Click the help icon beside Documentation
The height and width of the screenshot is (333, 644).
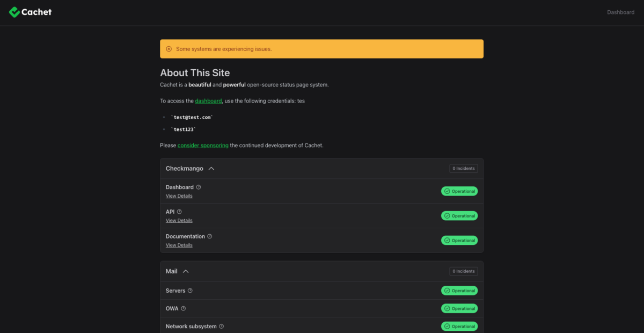tap(209, 236)
